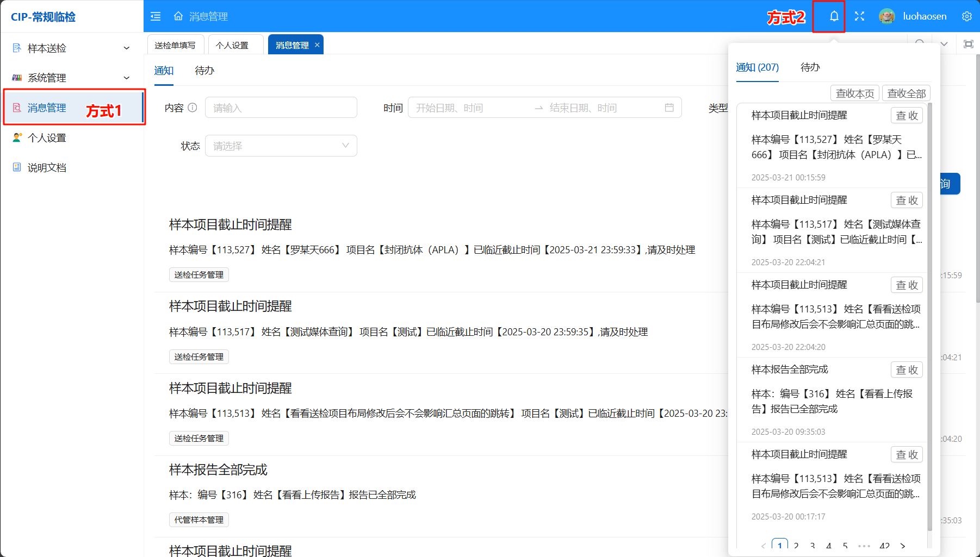Click the home icon in breadcrumb
This screenshot has width=980, height=557.
(x=178, y=16)
